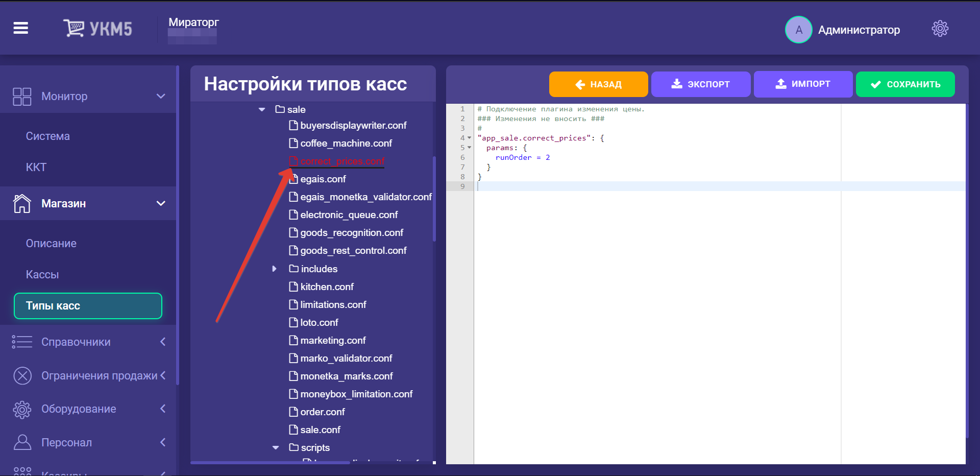Collapse the sale folder tree arrow

(262, 109)
